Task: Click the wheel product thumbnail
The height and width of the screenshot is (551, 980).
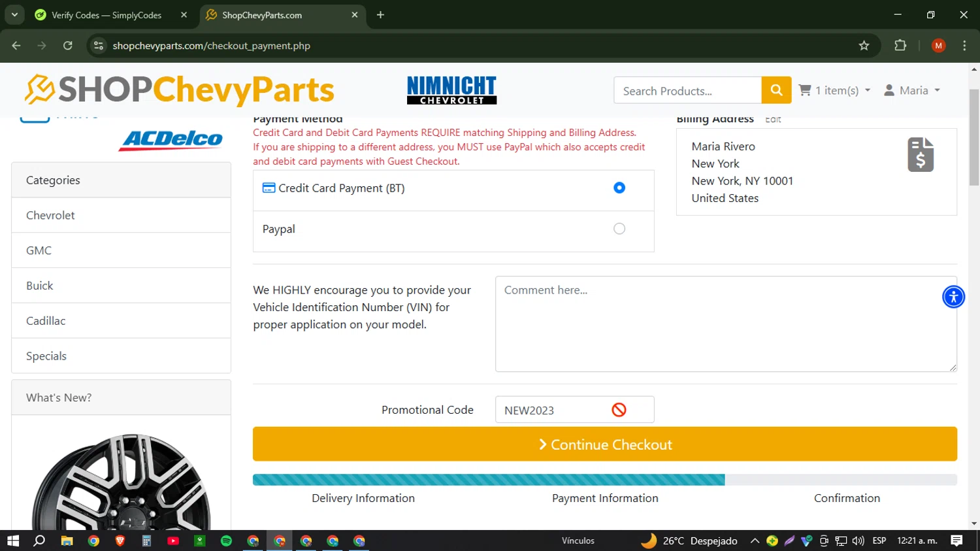Action: click(122, 482)
